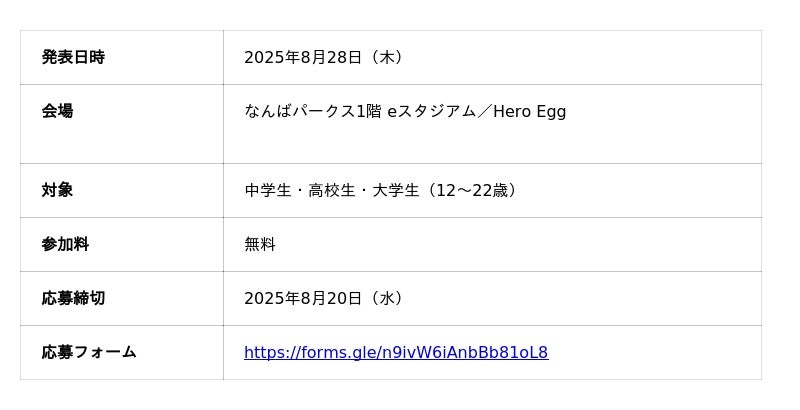Open the forms.gle application form link

(x=396, y=353)
